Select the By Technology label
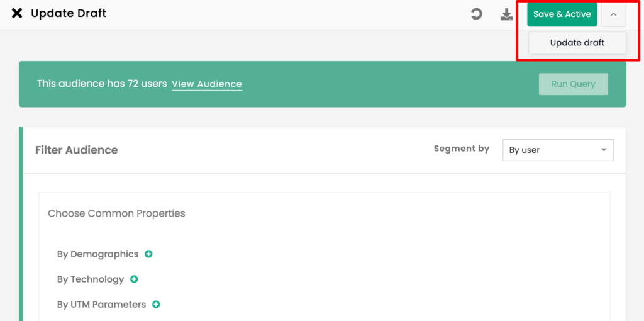Viewport: 644px width, 321px height. pyautogui.click(x=91, y=279)
